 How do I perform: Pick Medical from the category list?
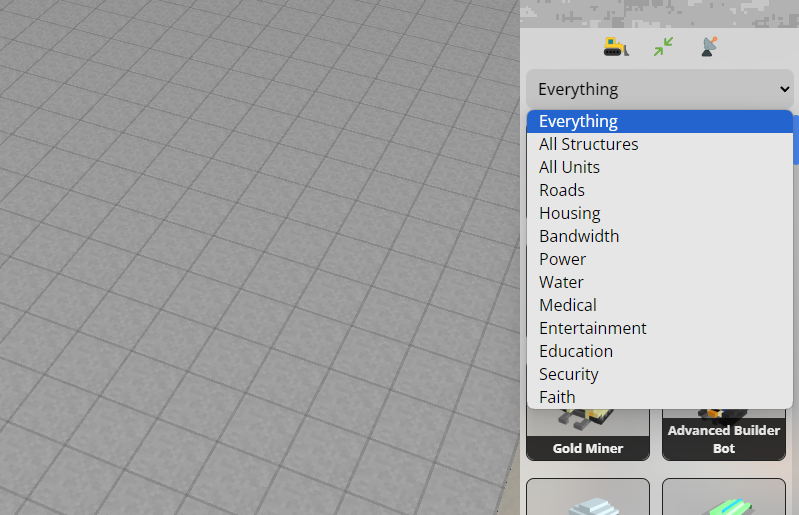pos(660,305)
